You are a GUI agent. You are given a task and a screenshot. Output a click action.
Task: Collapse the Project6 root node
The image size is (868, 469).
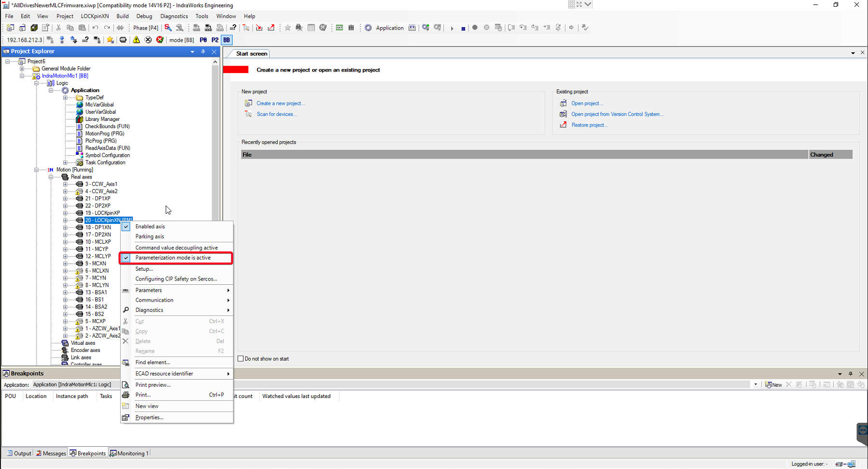[x=7, y=61]
